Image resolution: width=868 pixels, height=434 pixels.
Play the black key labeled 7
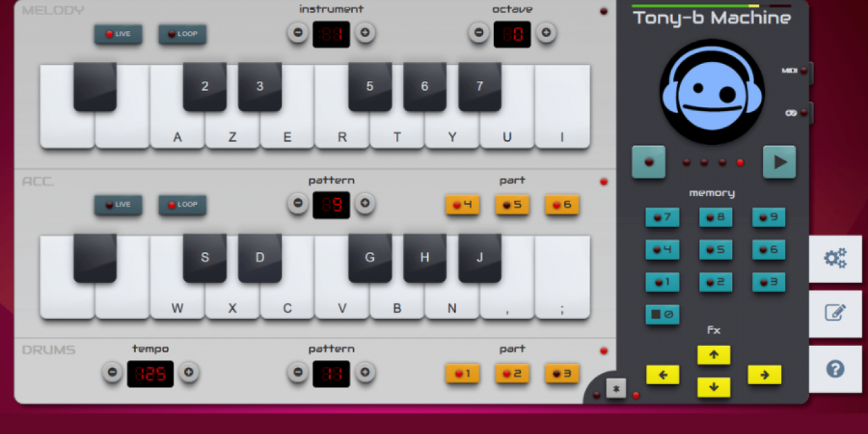480,86
